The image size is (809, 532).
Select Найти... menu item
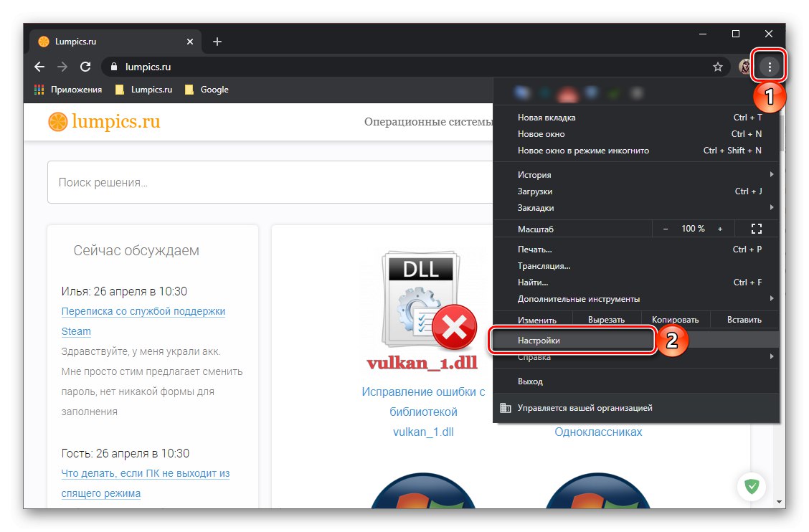click(636, 282)
